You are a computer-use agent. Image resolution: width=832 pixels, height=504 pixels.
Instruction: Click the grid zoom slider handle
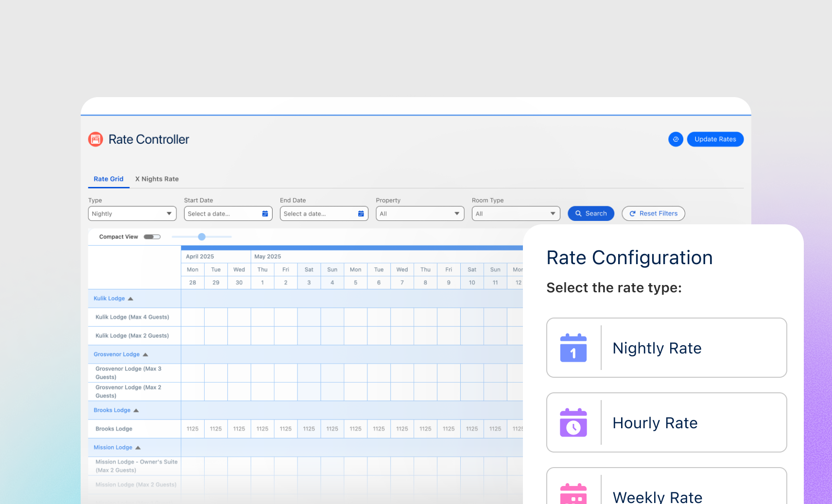(x=202, y=237)
